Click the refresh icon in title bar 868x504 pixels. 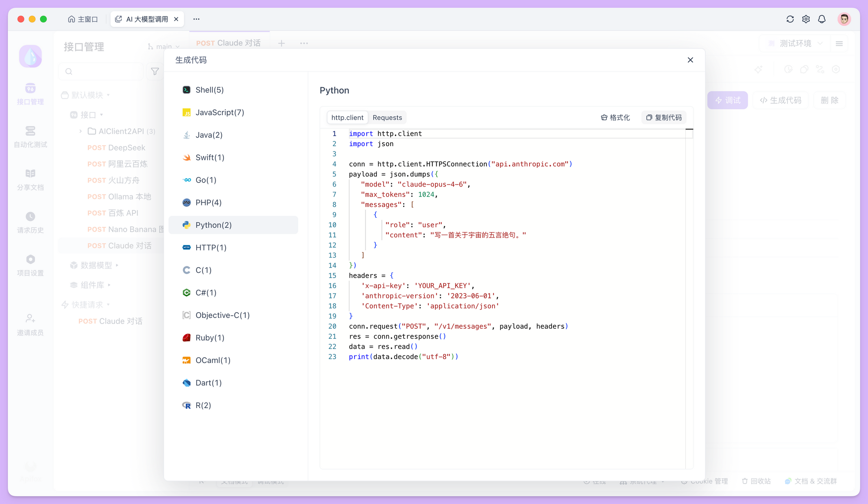790,19
